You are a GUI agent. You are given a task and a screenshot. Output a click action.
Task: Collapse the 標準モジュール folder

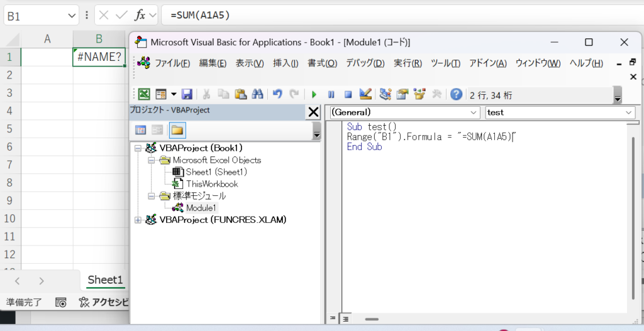[151, 196]
